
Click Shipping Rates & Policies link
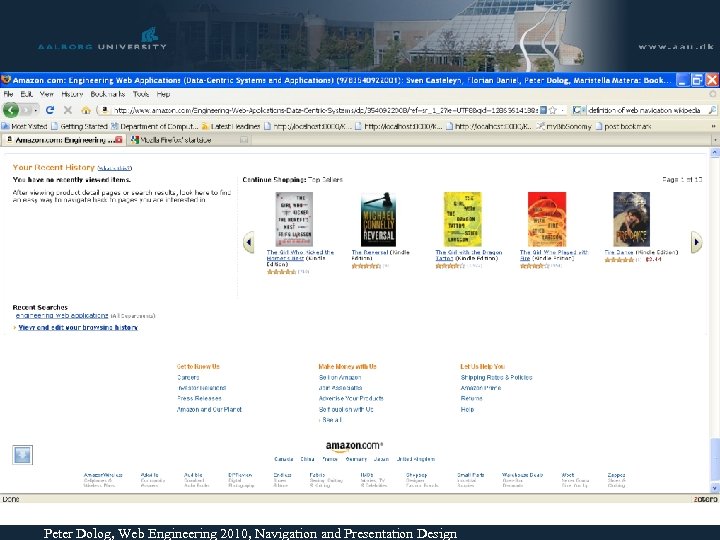tap(496, 377)
